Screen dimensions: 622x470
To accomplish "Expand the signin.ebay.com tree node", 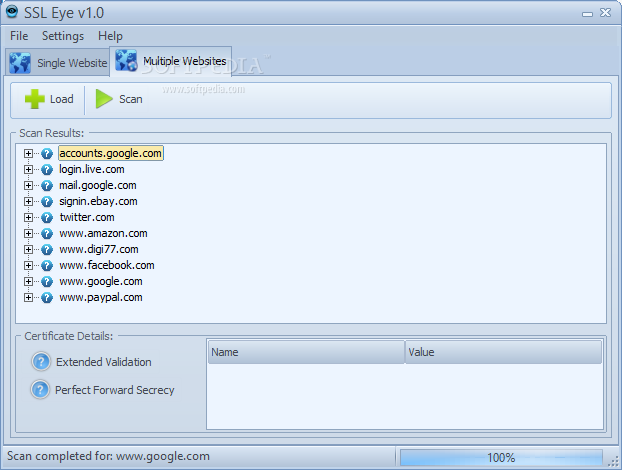I will tap(28, 201).
